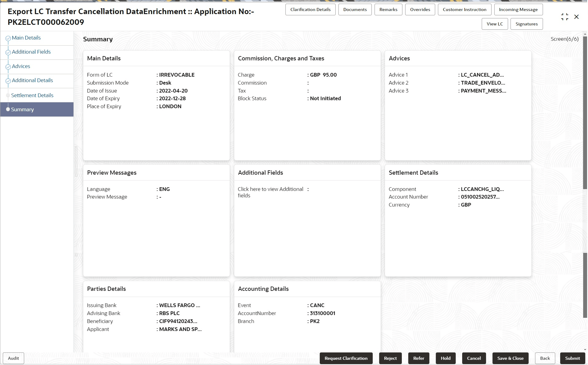Open the Overrides tab

pyautogui.click(x=420, y=10)
